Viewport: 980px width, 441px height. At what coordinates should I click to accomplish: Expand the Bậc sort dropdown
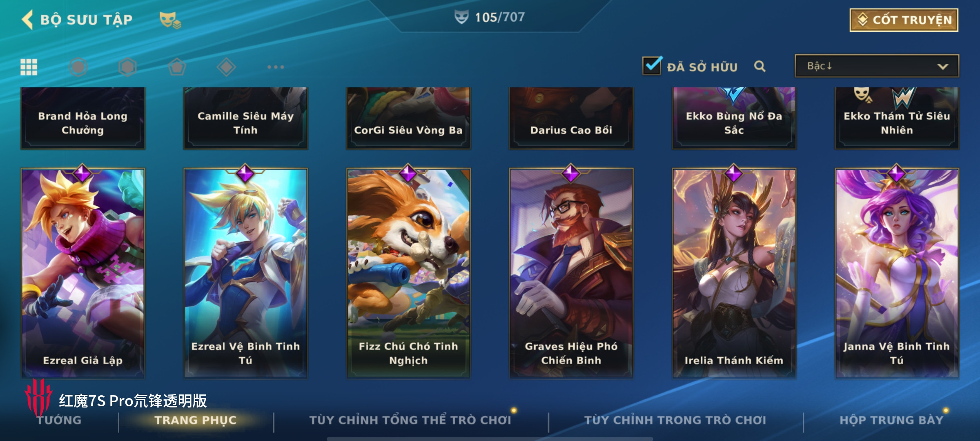tap(877, 66)
